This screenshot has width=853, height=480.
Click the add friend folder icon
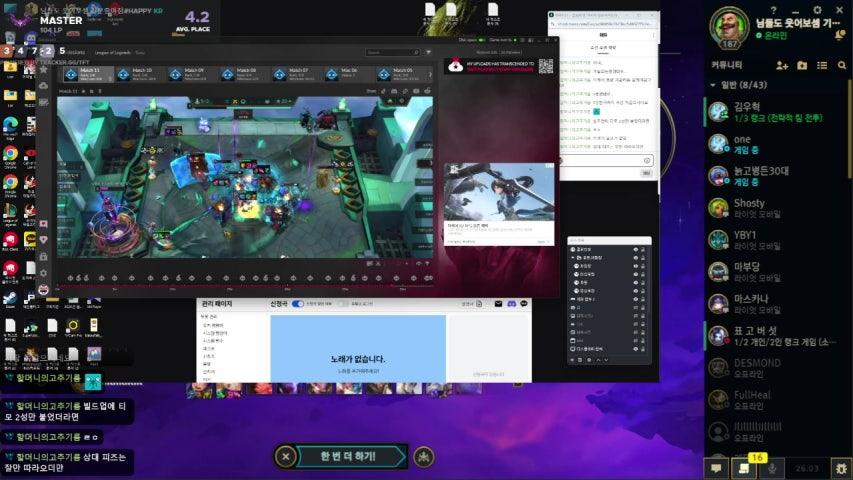(x=802, y=65)
